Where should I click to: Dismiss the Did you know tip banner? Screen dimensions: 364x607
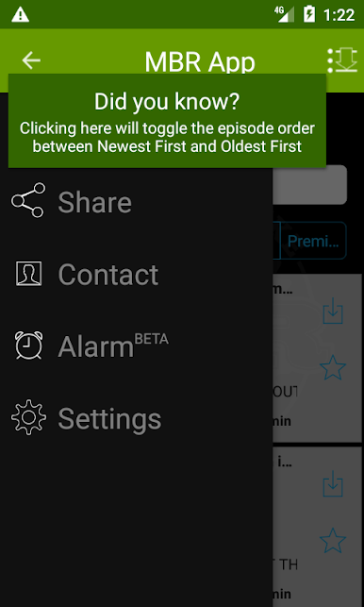pyautogui.click(x=167, y=121)
